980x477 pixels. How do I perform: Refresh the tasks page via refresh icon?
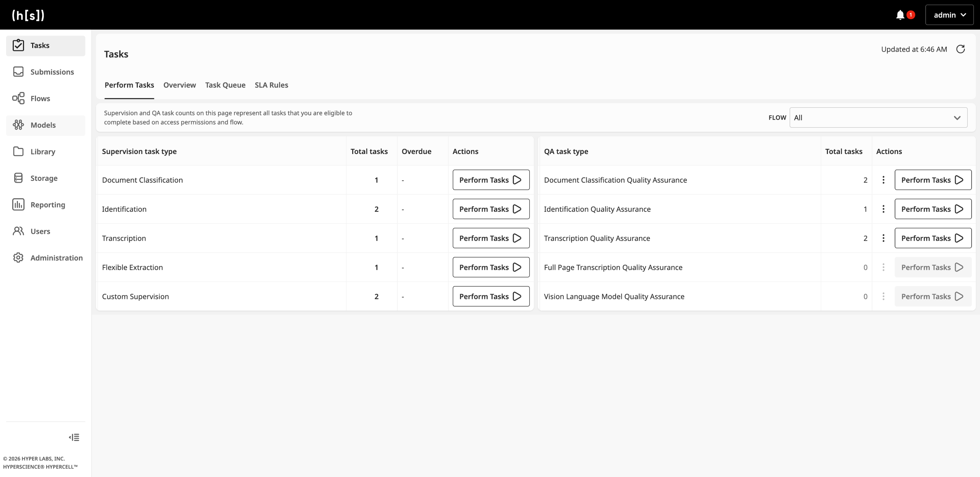point(960,49)
